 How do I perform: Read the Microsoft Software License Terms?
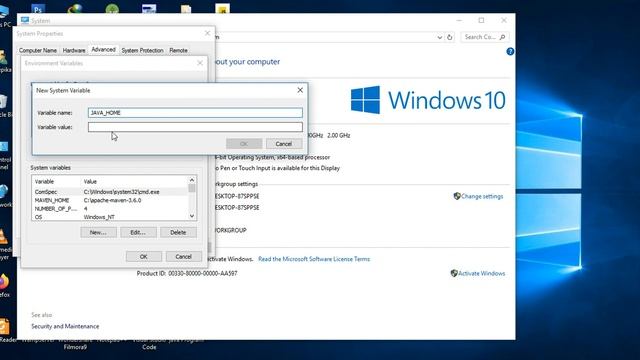(314, 259)
